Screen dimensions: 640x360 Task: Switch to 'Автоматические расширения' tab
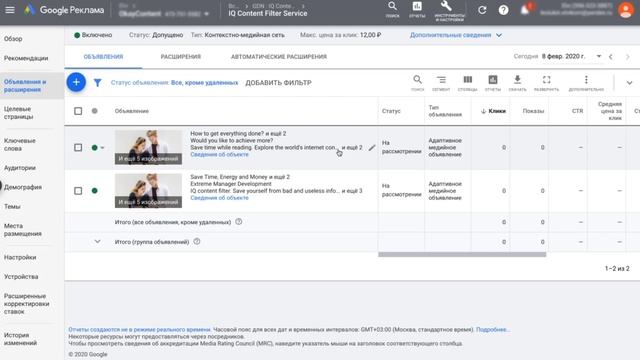[279, 57]
